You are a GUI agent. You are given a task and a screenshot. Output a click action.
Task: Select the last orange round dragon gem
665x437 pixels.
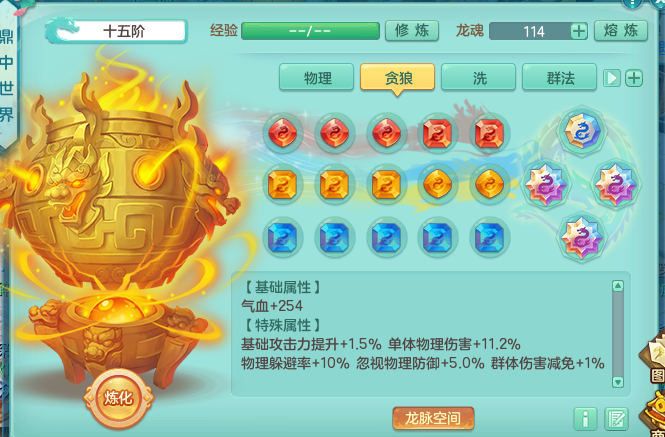click(489, 185)
